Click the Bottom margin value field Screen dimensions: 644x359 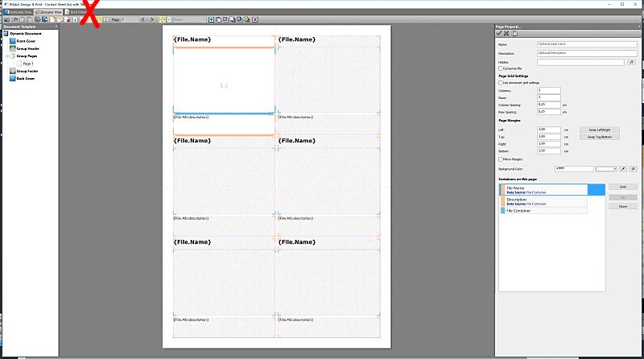point(549,151)
